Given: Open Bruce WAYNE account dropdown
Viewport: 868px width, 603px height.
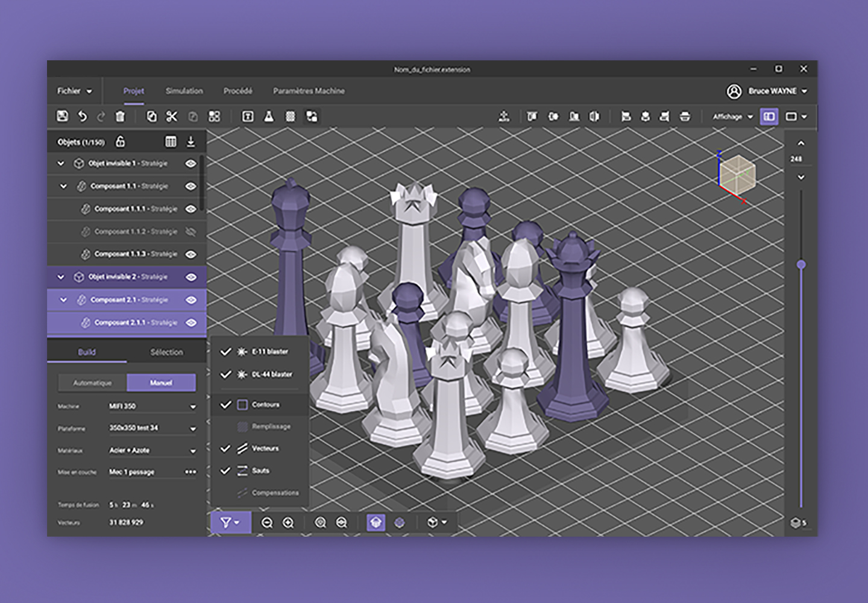Looking at the screenshot, I should 778,91.
